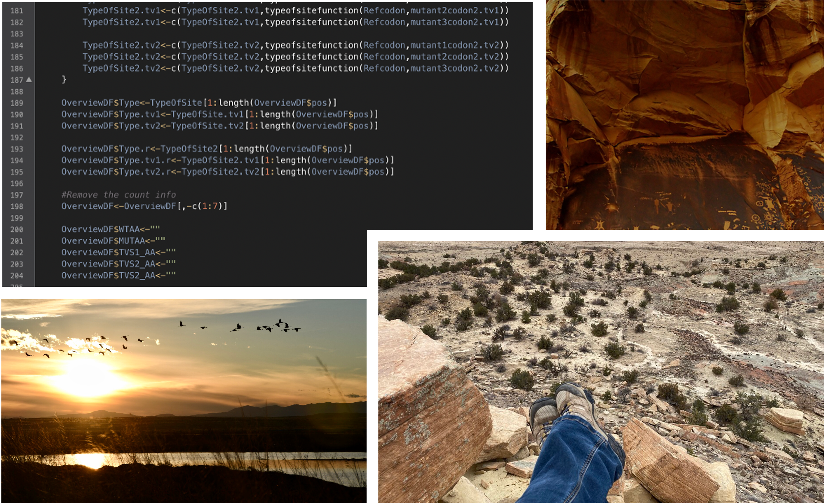This screenshot has width=825, height=504.
Task: Click 'OverviewDF$WTAA' on line 200
Action: [x=100, y=229]
